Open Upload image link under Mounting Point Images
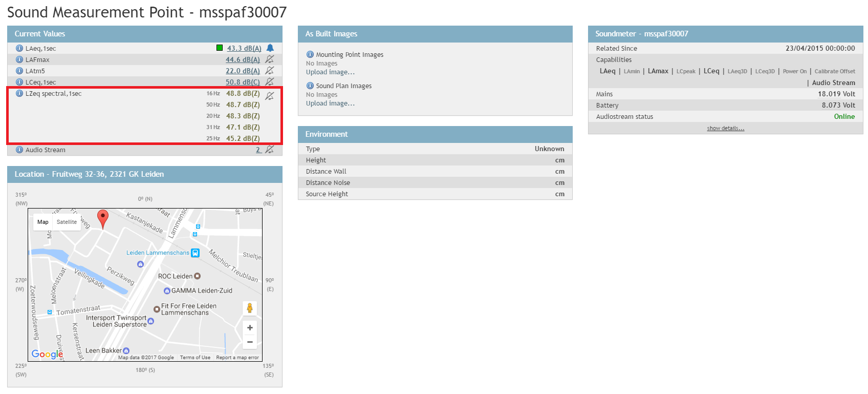This screenshot has width=868, height=394. [x=330, y=72]
